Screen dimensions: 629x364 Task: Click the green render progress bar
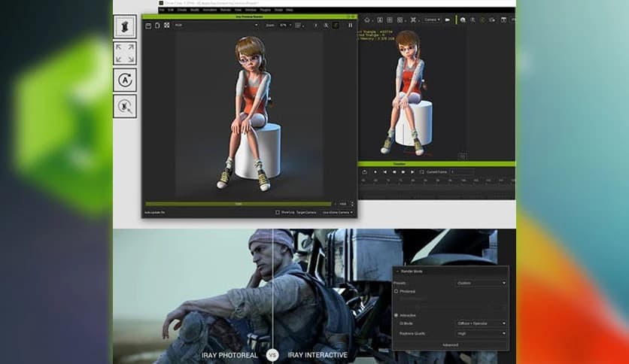239,204
